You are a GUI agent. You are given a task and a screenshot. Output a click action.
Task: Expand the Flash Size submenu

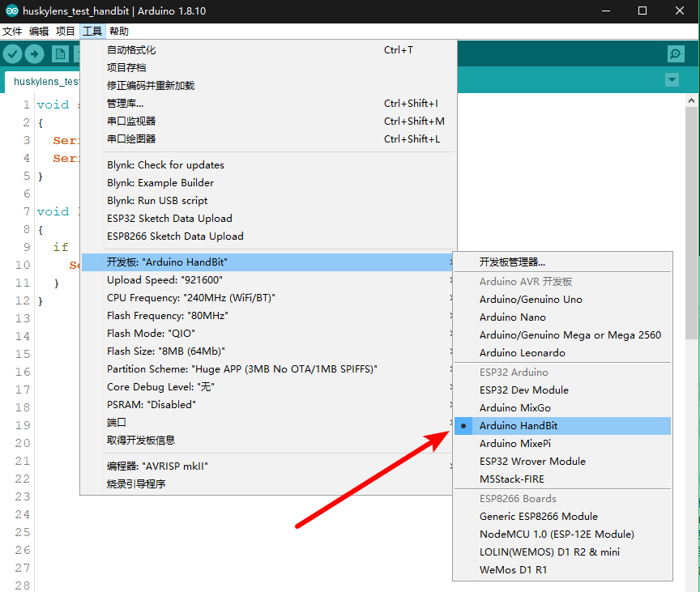pos(268,351)
